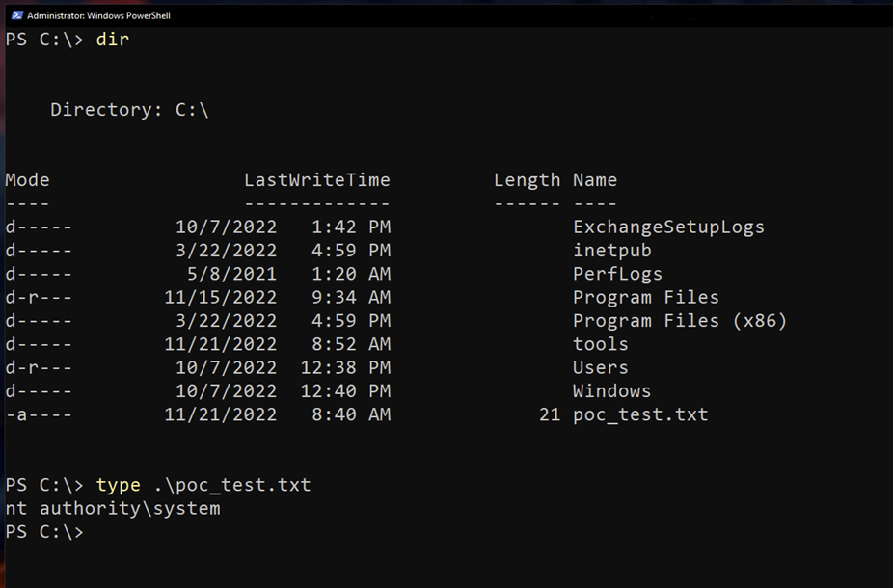
Task: Click poc_test.txt in the directory listing
Action: pyautogui.click(x=640, y=414)
